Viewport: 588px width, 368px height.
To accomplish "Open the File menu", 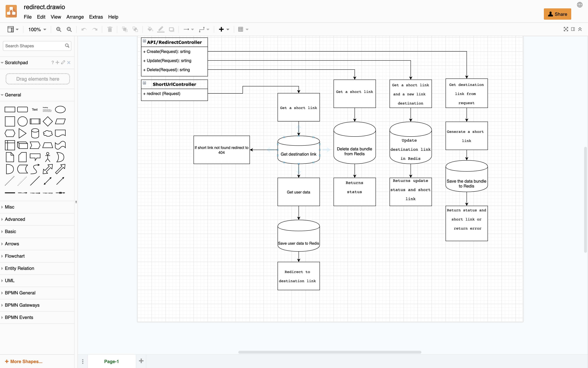I will [28, 17].
